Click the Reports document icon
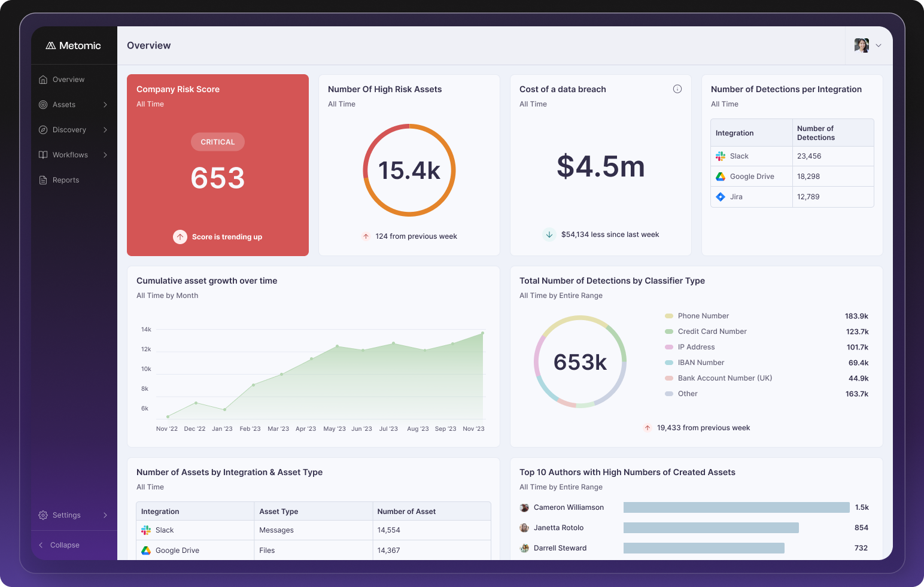Image resolution: width=924 pixels, height=587 pixels. (x=43, y=180)
